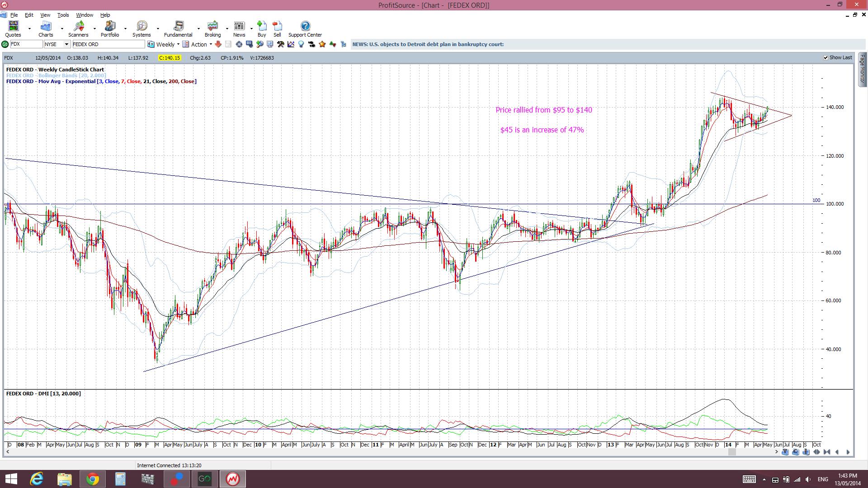This screenshot has height=488, width=868.
Task: Click the light bulb icon
Action: click(x=301, y=44)
